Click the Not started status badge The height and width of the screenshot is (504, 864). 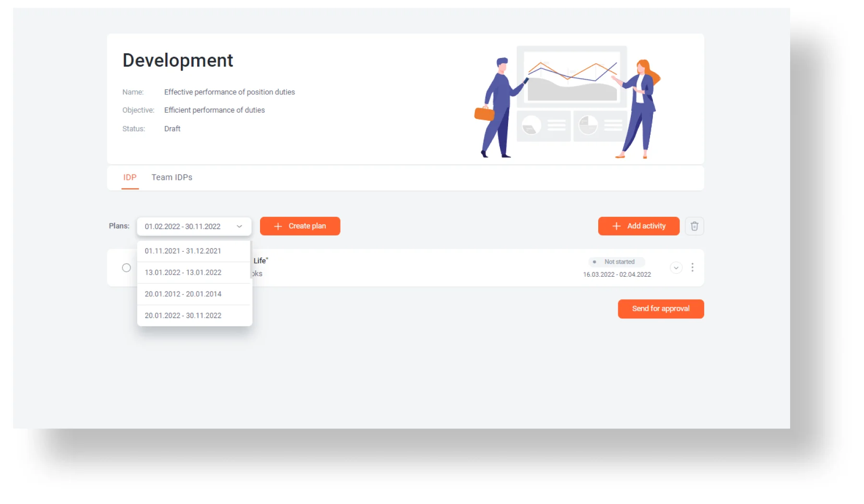(x=616, y=262)
